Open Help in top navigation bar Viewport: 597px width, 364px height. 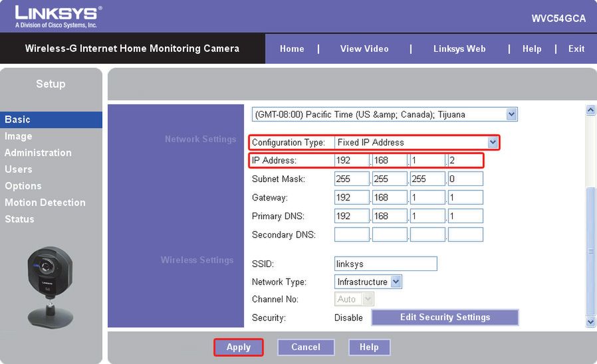pos(531,48)
